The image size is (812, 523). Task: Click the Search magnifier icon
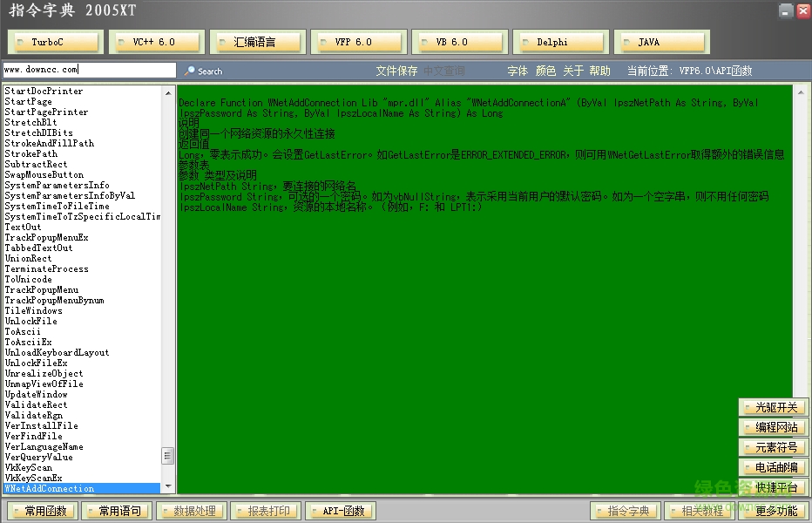[190, 71]
